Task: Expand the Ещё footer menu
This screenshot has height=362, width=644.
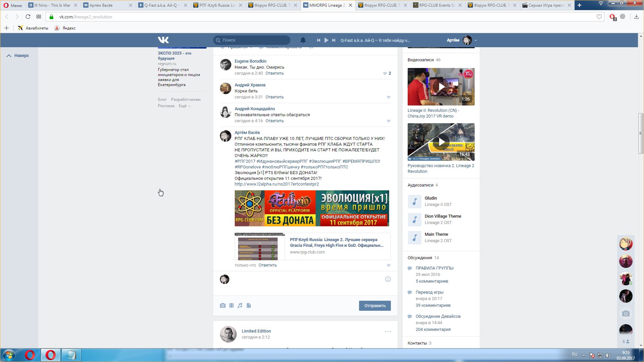Action: tap(185, 106)
